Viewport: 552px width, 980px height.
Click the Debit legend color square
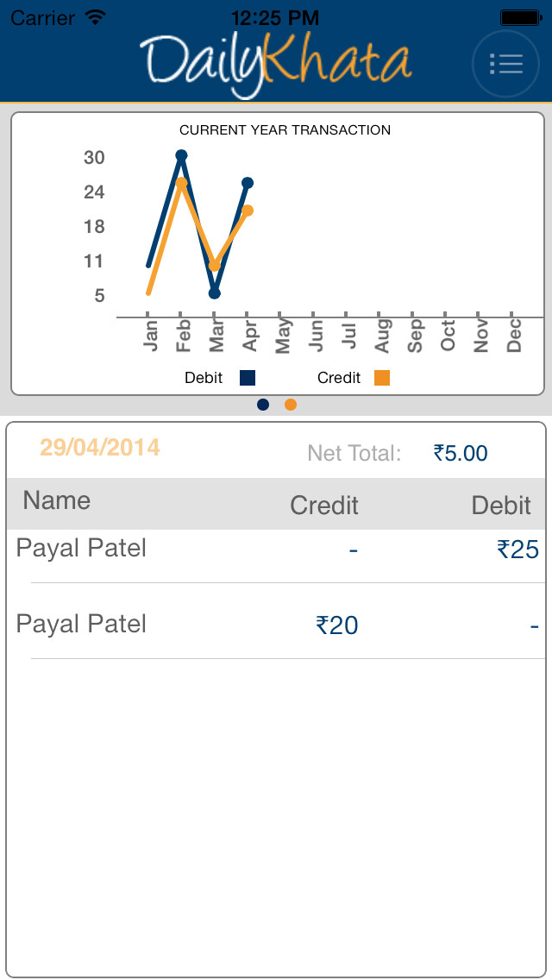(248, 378)
